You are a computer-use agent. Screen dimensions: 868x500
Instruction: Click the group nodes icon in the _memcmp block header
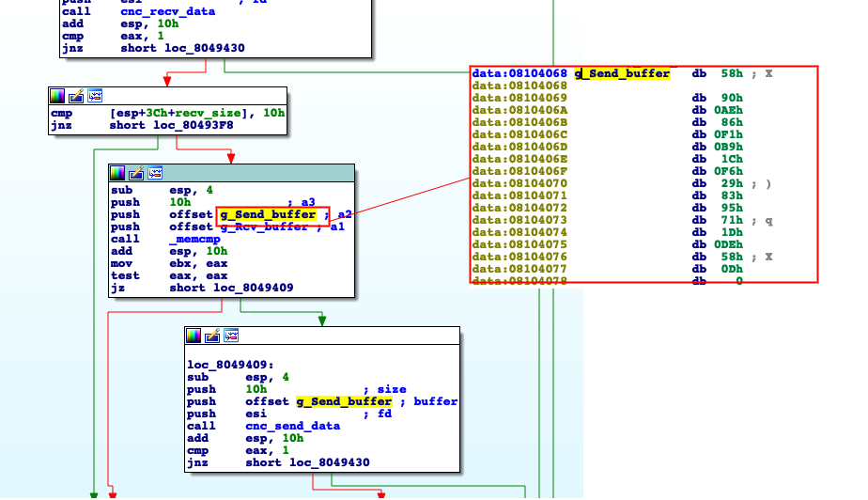point(155,173)
